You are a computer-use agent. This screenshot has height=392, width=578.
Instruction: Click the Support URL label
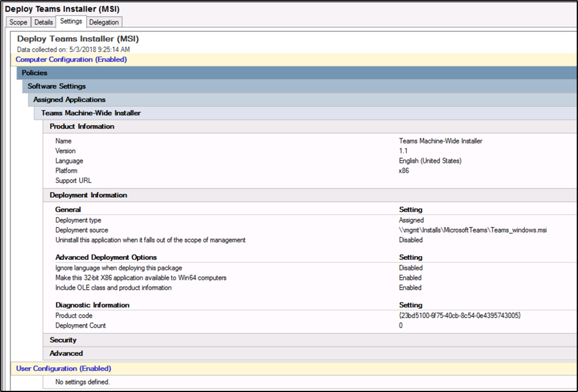pyautogui.click(x=73, y=181)
